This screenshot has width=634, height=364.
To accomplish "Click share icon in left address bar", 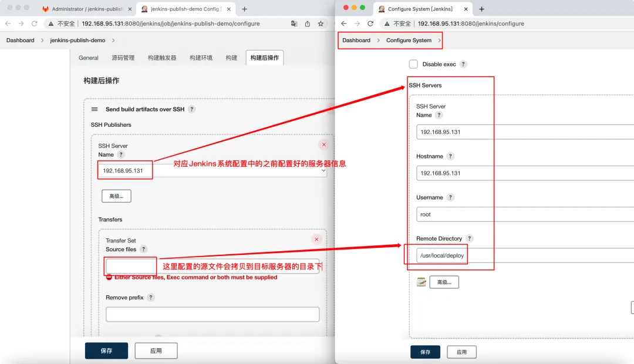I will click(x=307, y=23).
